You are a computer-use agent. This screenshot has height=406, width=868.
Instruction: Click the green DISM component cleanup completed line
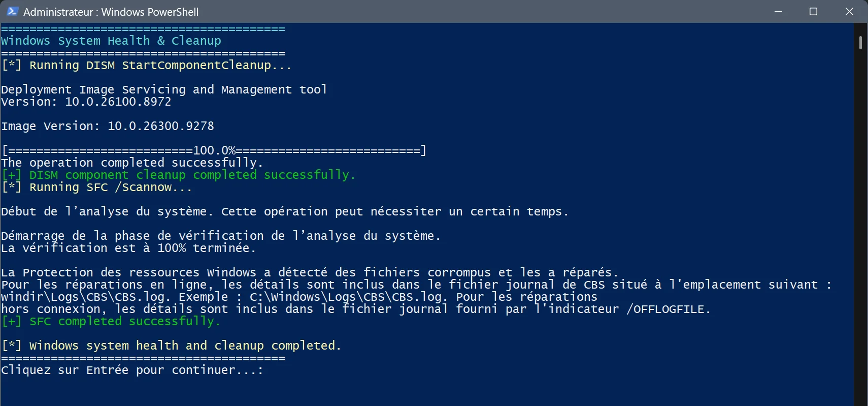(178, 175)
